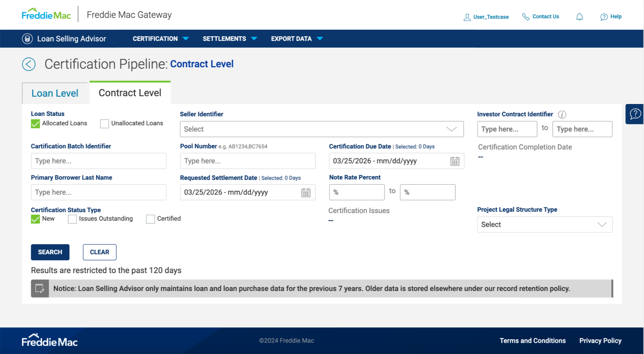Open the Contact Us link
Viewport: 644px width, 354px height.
(x=541, y=17)
